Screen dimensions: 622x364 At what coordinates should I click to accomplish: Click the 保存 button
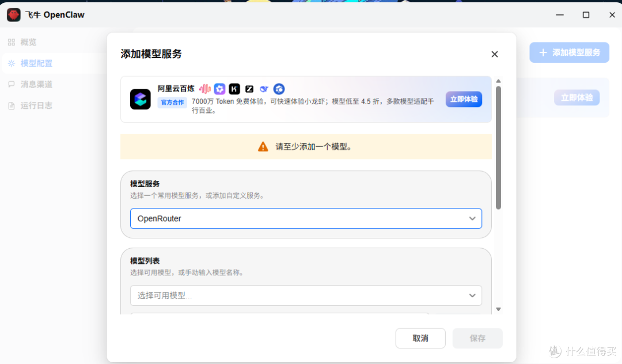point(477,338)
